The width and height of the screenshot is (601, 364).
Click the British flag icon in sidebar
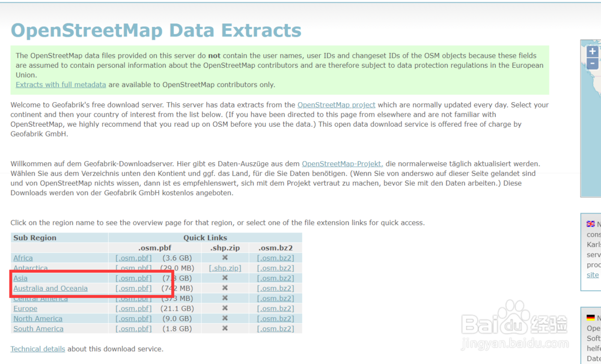pos(591,224)
